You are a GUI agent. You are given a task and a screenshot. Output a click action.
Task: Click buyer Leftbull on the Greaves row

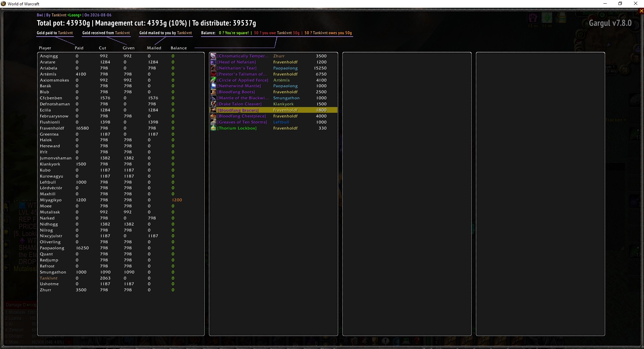[281, 122]
